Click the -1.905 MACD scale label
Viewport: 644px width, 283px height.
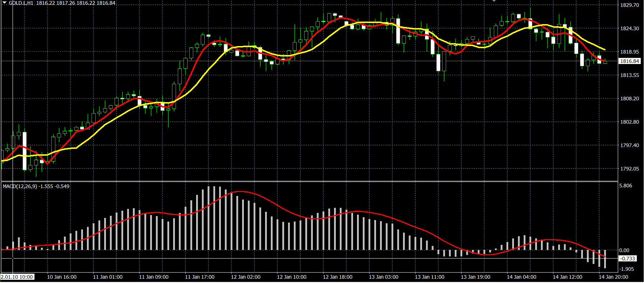tap(627, 269)
